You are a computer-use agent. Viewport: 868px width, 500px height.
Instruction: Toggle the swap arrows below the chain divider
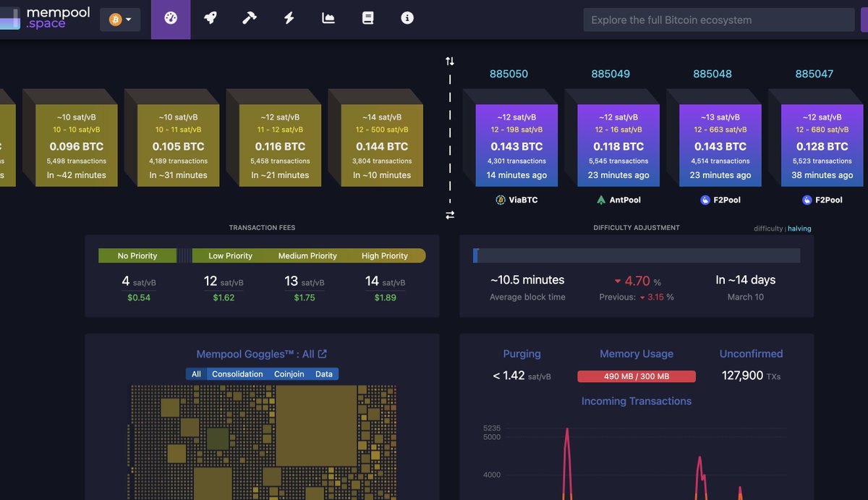pyautogui.click(x=450, y=215)
